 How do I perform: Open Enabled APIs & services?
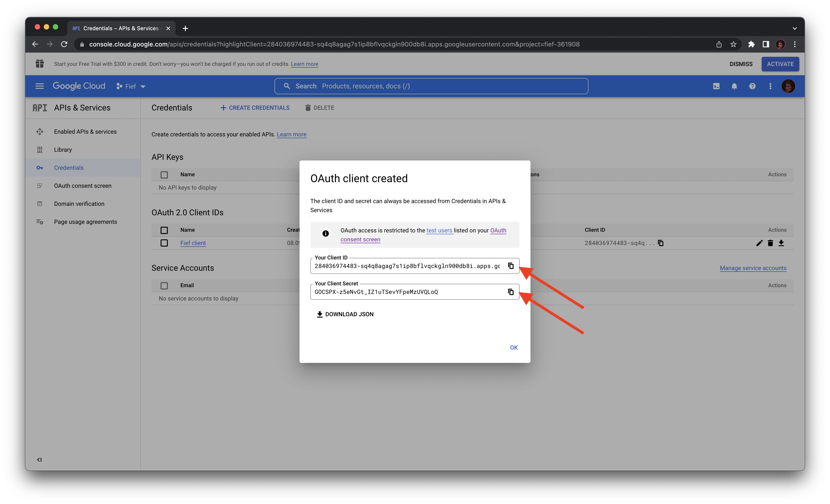tap(85, 132)
